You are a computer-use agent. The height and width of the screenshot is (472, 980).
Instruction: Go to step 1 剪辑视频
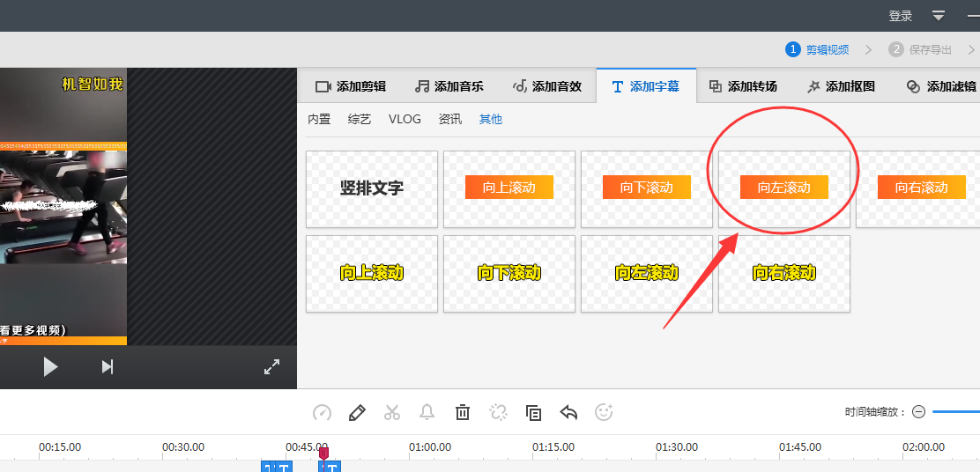(818, 50)
